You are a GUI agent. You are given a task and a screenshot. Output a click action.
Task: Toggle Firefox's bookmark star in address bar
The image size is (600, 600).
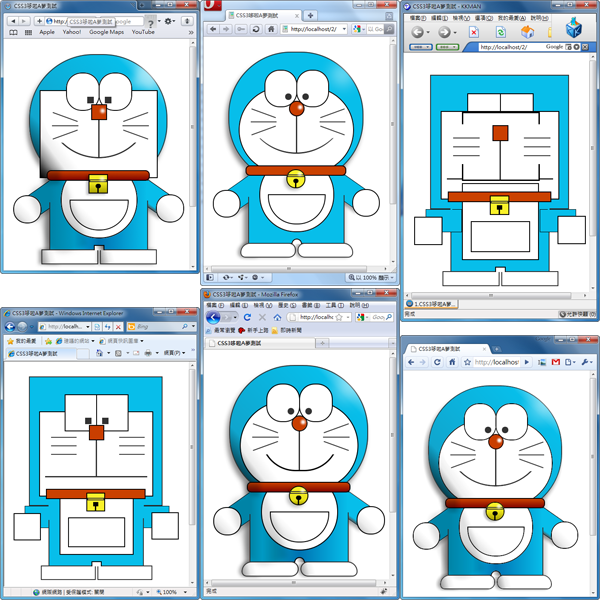(x=339, y=317)
